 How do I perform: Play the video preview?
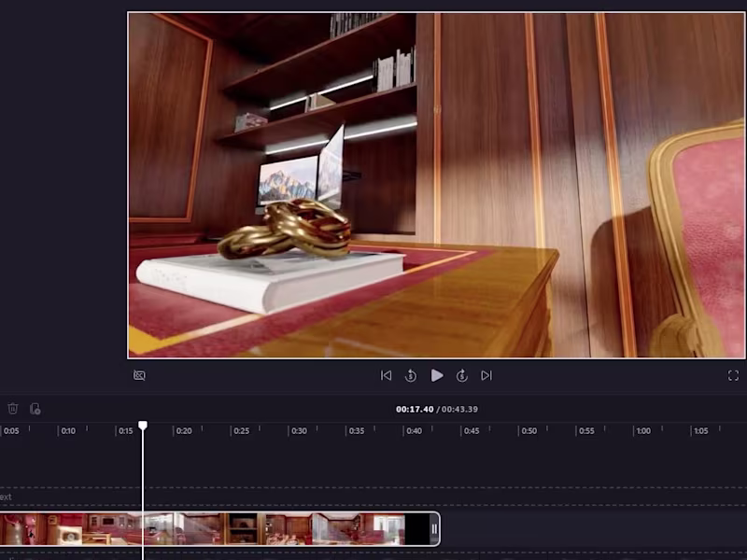click(x=438, y=375)
